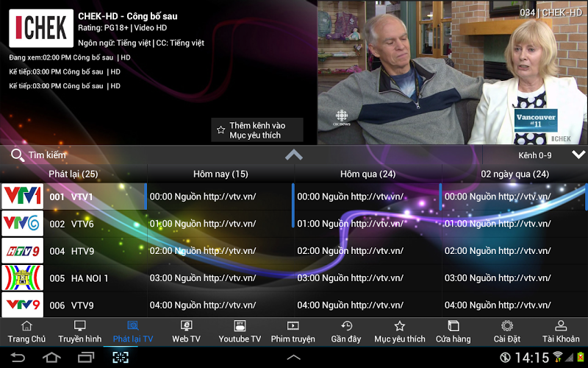Play today's 00:00 program
Image resolution: width=588 pixels, height=368 pixels.
(221, 197)
